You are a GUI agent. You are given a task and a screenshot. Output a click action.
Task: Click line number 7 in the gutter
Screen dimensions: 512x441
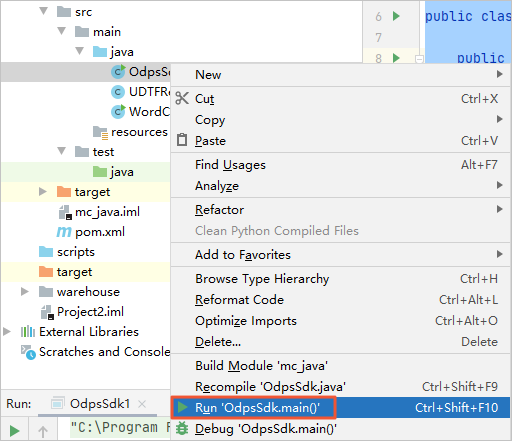378,37
